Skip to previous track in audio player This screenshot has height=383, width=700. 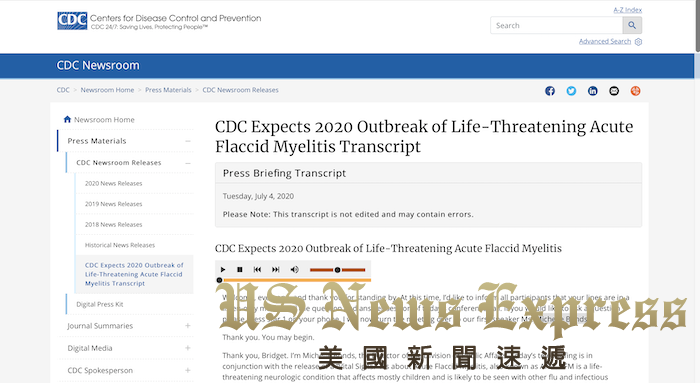click(x=257, y=270)
